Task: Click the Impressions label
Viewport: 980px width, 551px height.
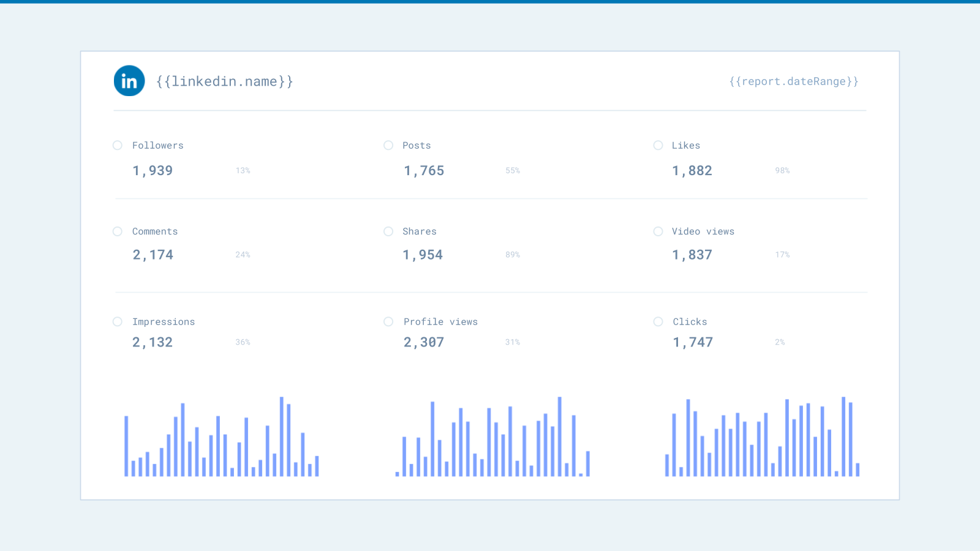Action: (164, 322)
